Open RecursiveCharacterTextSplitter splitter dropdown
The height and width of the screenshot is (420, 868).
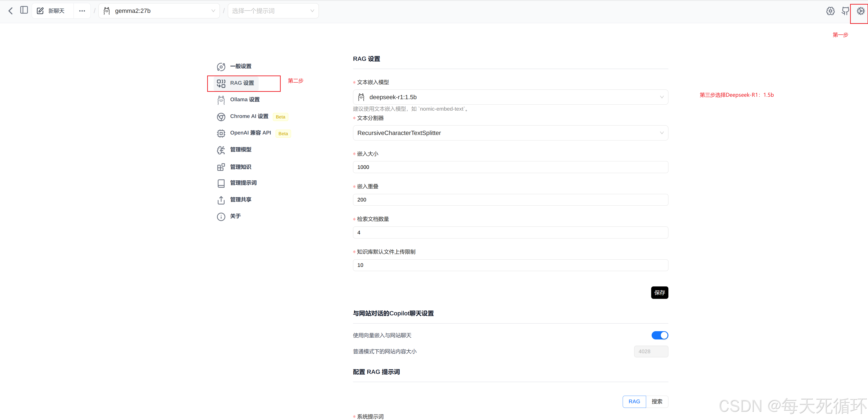tap(510, 133)
